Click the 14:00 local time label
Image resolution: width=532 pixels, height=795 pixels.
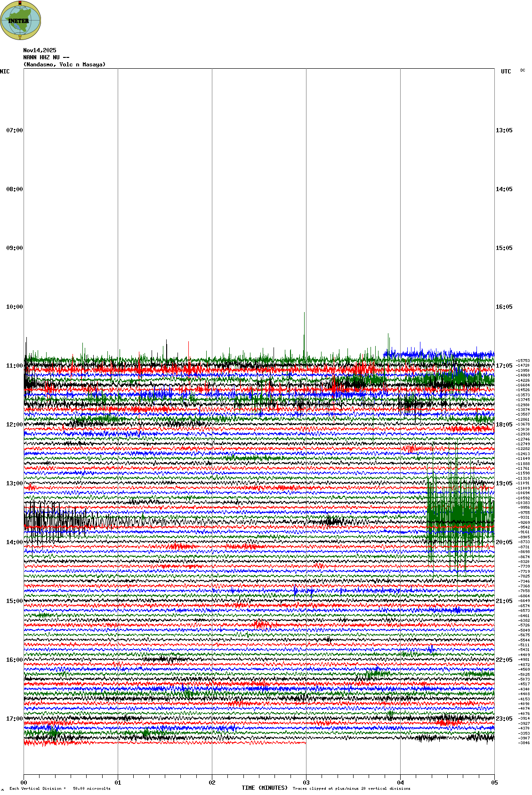tap(14, 542)
